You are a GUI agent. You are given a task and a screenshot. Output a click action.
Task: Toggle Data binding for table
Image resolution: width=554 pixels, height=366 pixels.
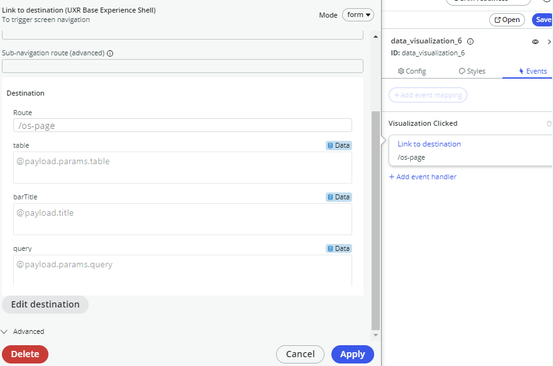pos(338,146)
